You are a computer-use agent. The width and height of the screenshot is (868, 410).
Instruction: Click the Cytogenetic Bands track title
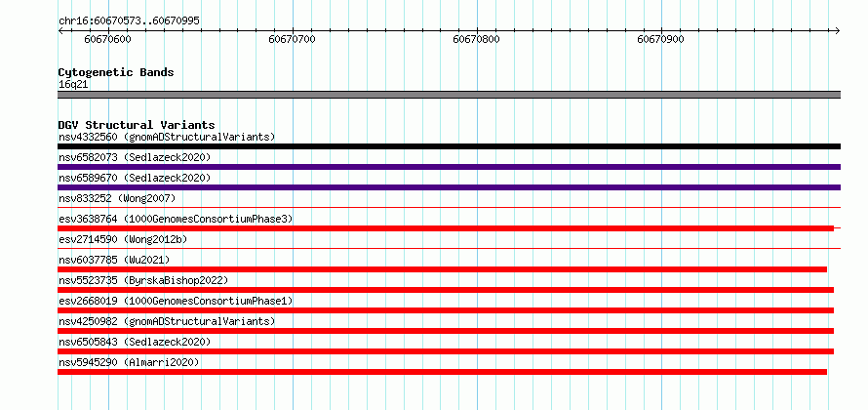tap(116, 72)
